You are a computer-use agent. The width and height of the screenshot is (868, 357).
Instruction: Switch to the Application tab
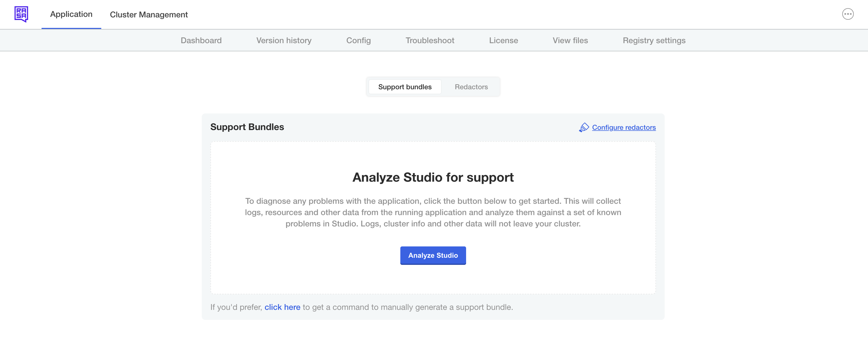(x=71, y=14)
